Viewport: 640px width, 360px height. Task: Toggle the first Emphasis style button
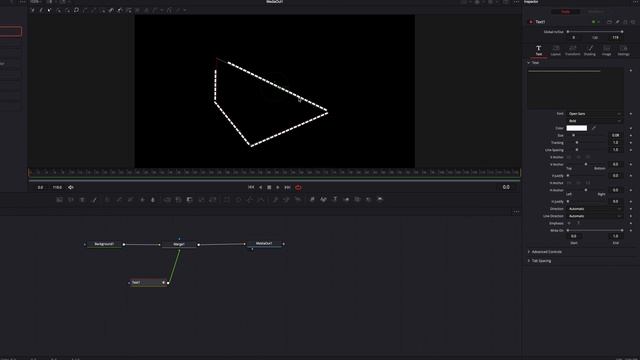pos(569,223)
